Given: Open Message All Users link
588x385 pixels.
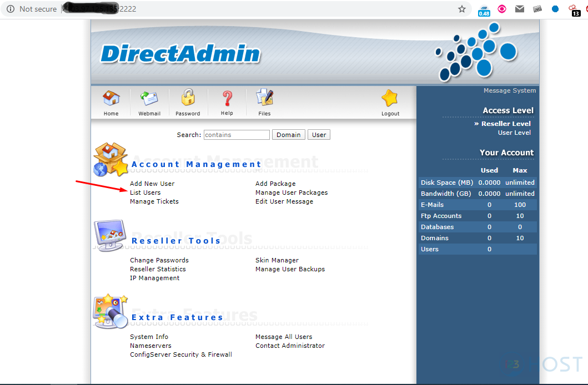Looking at the screenshot, I should (x=284, y=337).
